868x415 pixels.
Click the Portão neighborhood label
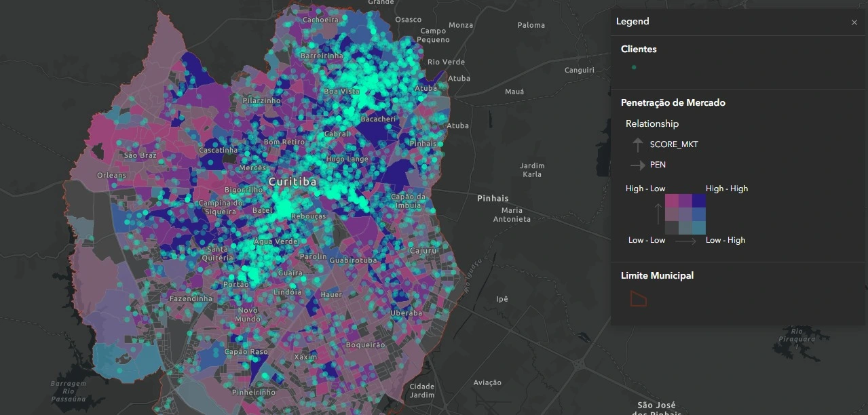[236, 285]
